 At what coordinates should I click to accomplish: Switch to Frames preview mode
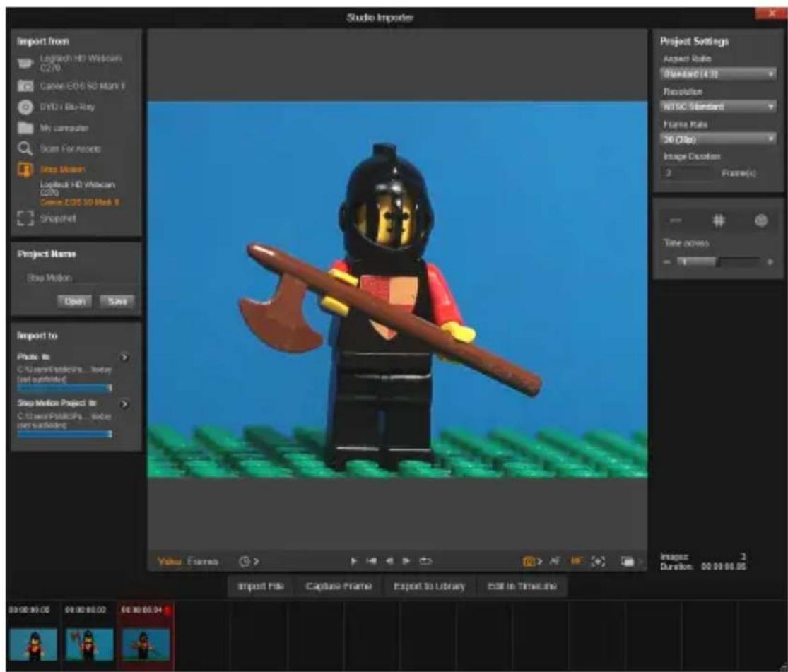[x=203, y=562]
